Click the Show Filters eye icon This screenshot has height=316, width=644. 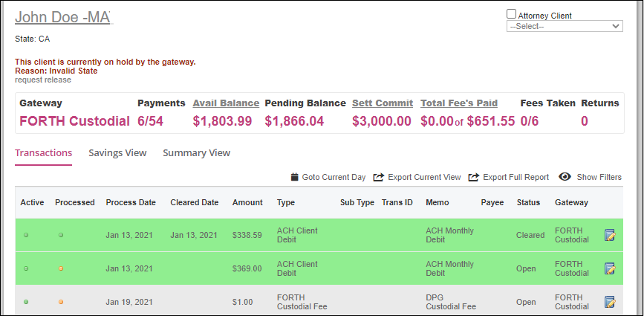pos(565,177)
